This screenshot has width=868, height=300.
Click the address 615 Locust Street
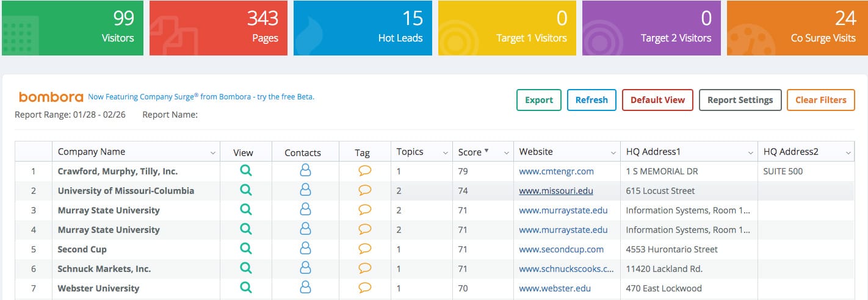tap(660, 191)
